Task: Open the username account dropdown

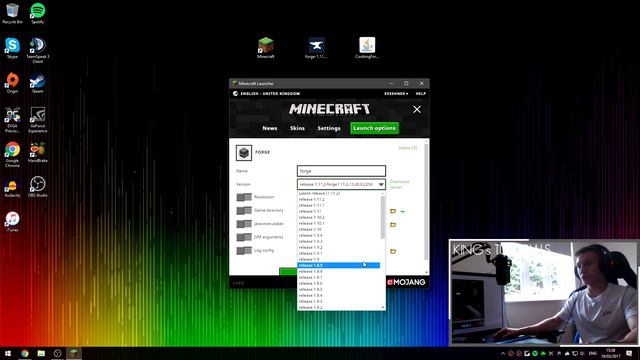Action: pos(396,93)
